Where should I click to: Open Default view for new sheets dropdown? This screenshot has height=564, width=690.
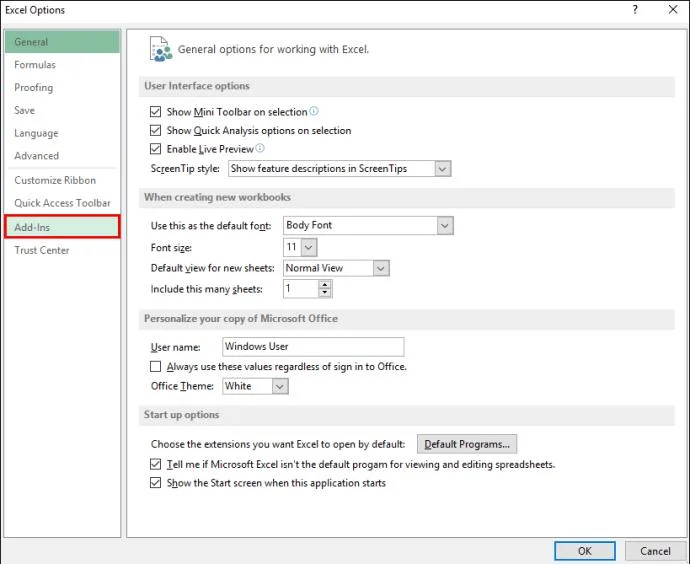click(381, 268)
